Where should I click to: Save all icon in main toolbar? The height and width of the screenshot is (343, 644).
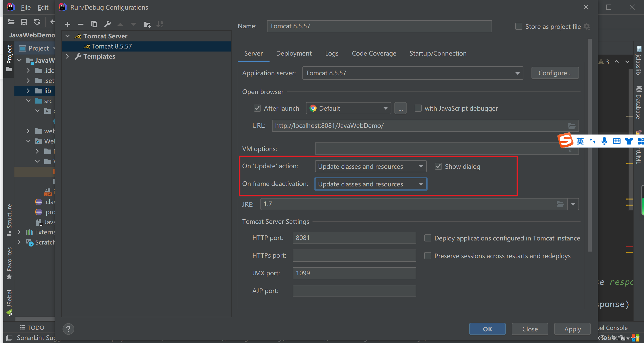(24, 22)
